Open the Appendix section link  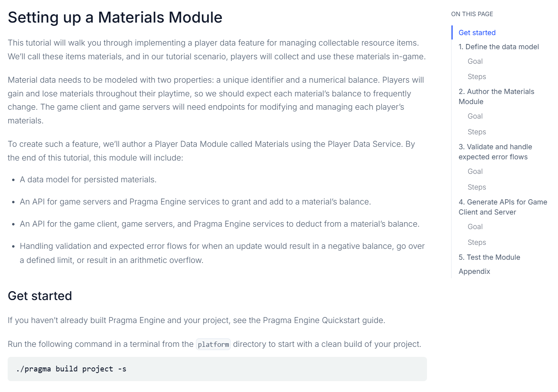474,271
